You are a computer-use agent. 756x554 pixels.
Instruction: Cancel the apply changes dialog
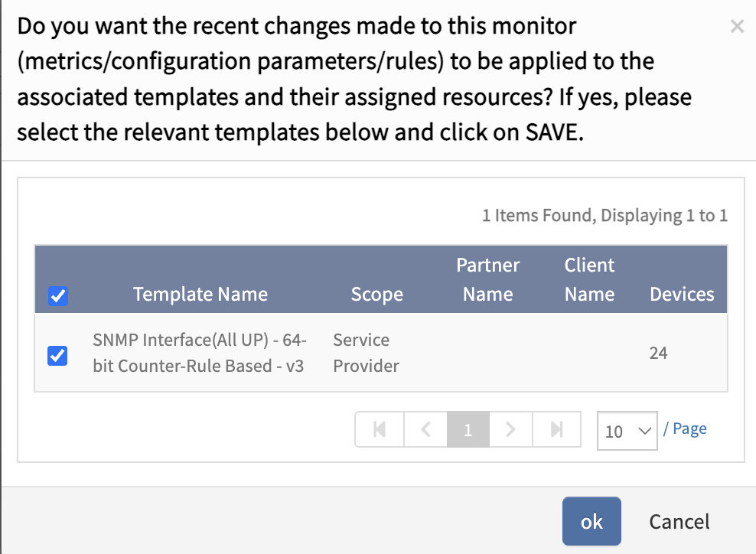click(679, 522)
